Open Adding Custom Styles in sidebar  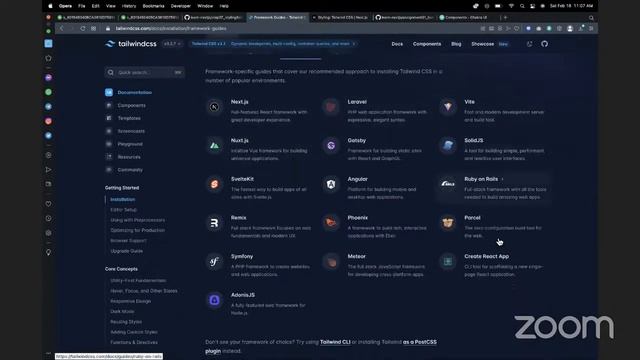click(x=134, y=332)
